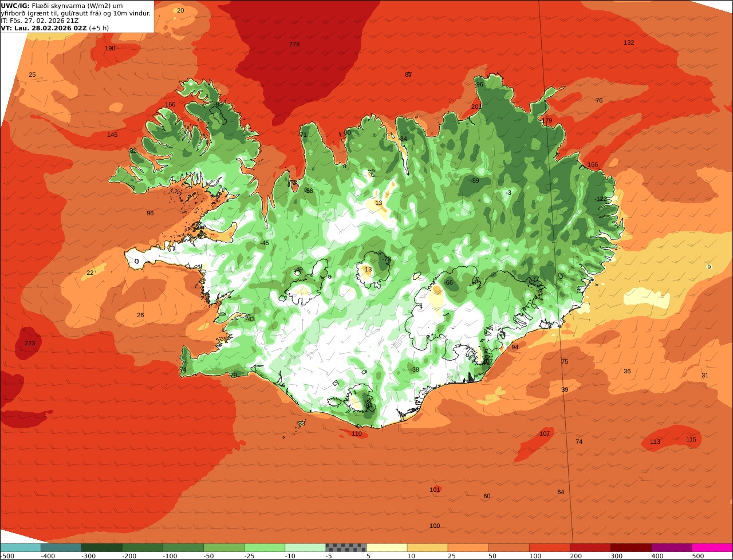Click the '201' value on the north coast
Screen dimensions: 733x560
coord(476,107)
